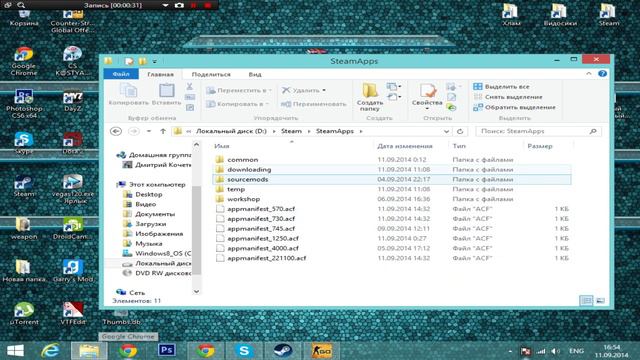Open the recorder bar dropdown arrow
The height and width of the screenshot is (360, 640).
click(x=165, y=5)
